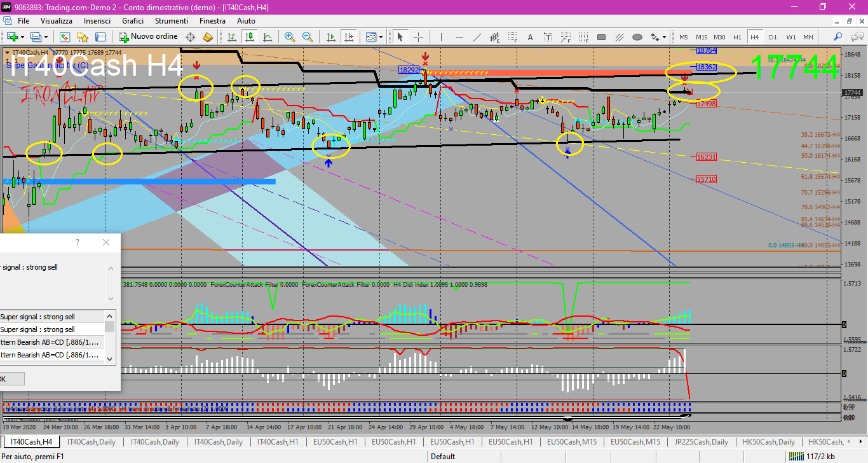Image resolution: width=868 pixels, height=463 pixels.
Task: Click the dialog help question mark
Action: point(78,242)
